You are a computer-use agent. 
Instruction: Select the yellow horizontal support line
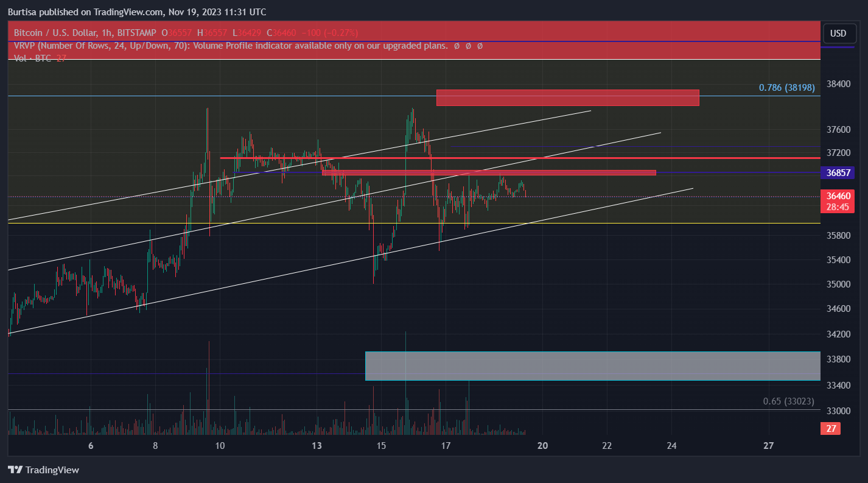pyautogui.click(x=414, y=223)
